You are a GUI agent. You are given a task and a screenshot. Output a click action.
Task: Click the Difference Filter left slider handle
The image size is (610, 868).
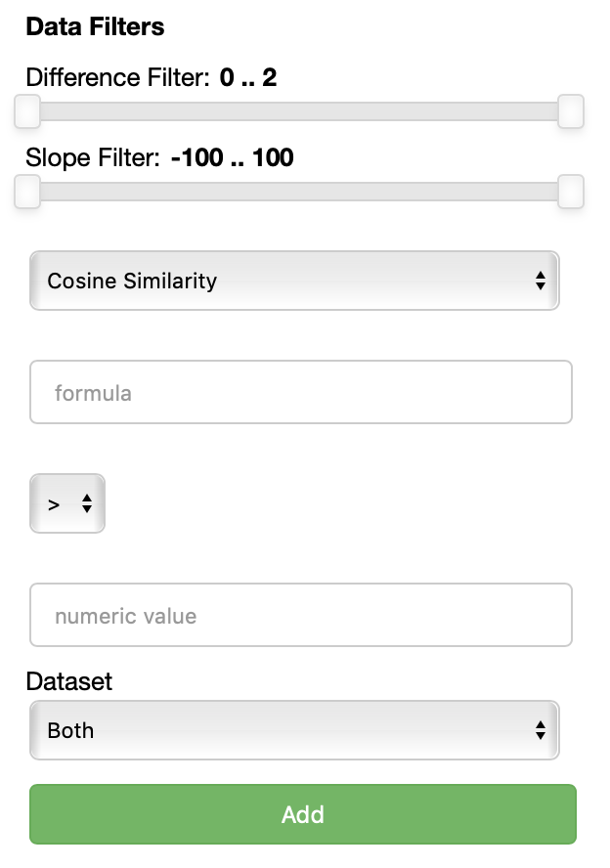pyautogui.click(x=27, y=111)
